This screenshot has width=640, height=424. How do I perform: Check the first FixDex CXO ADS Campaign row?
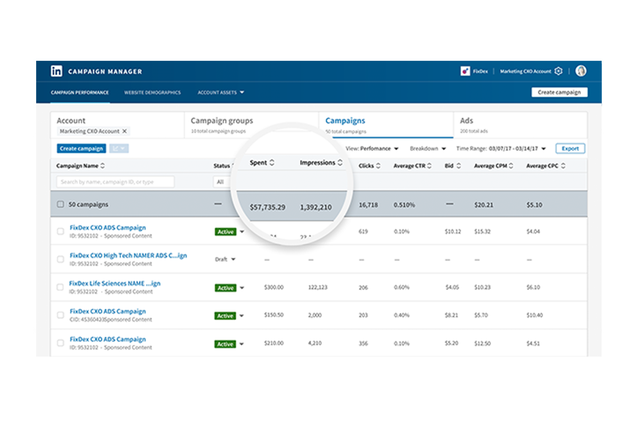(x=60, y=231)
